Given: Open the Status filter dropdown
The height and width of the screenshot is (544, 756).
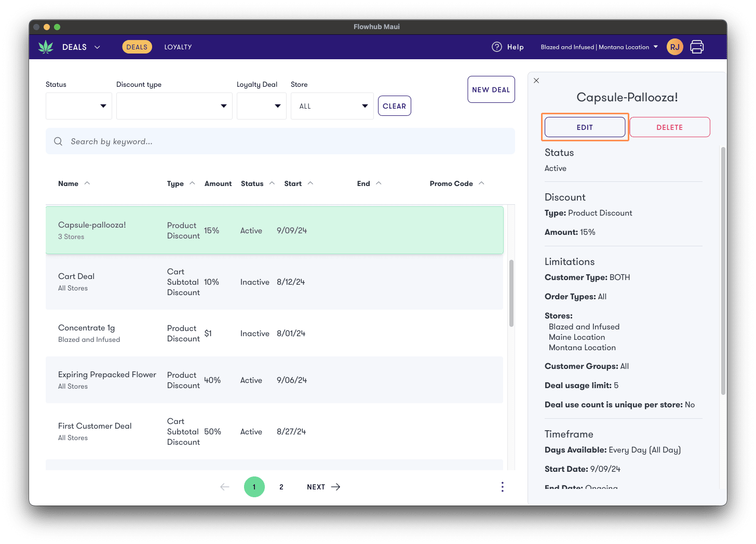Looking at the screenshot, I should [79, 106].
